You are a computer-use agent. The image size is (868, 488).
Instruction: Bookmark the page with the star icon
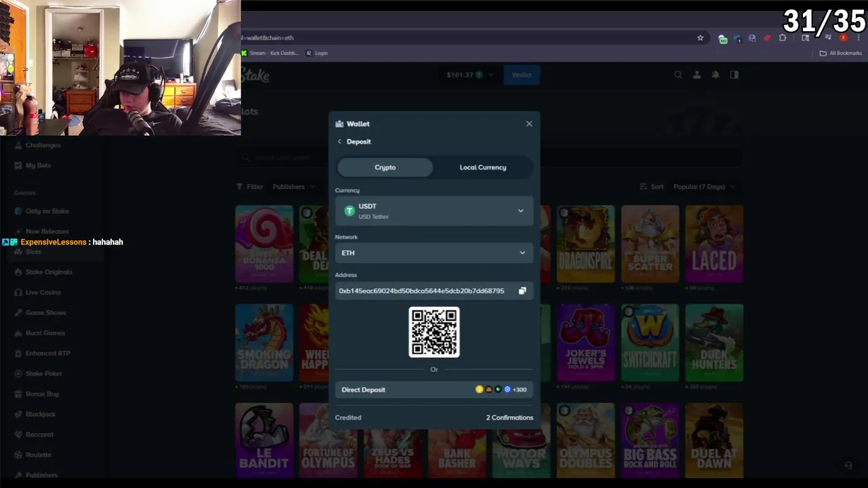pos(701,38)
